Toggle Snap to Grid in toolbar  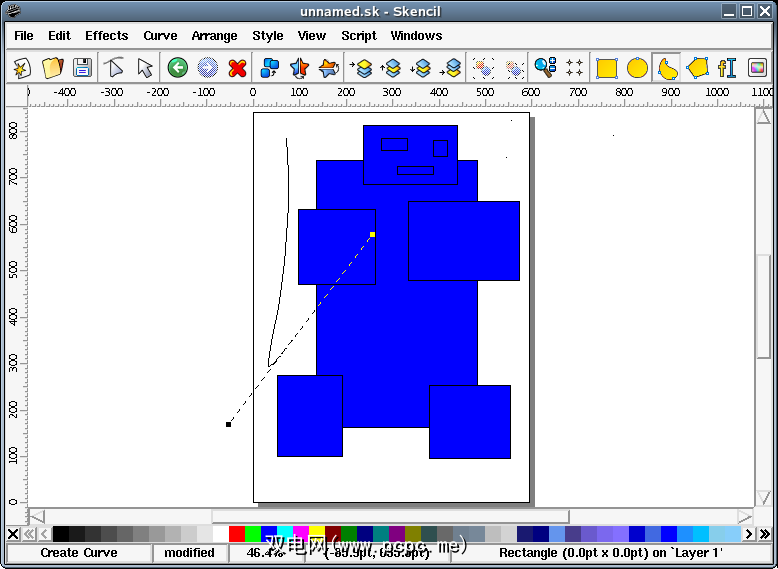[575, 68]
